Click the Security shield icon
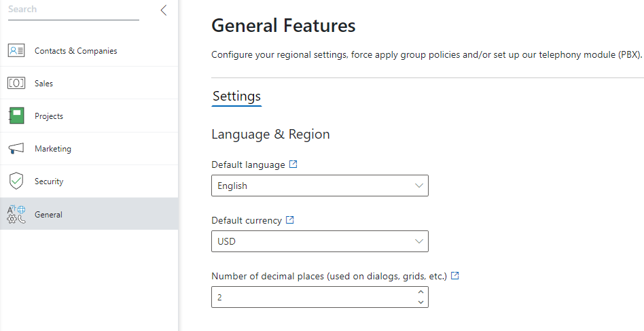The image size is (644, 331). (16, 181)
